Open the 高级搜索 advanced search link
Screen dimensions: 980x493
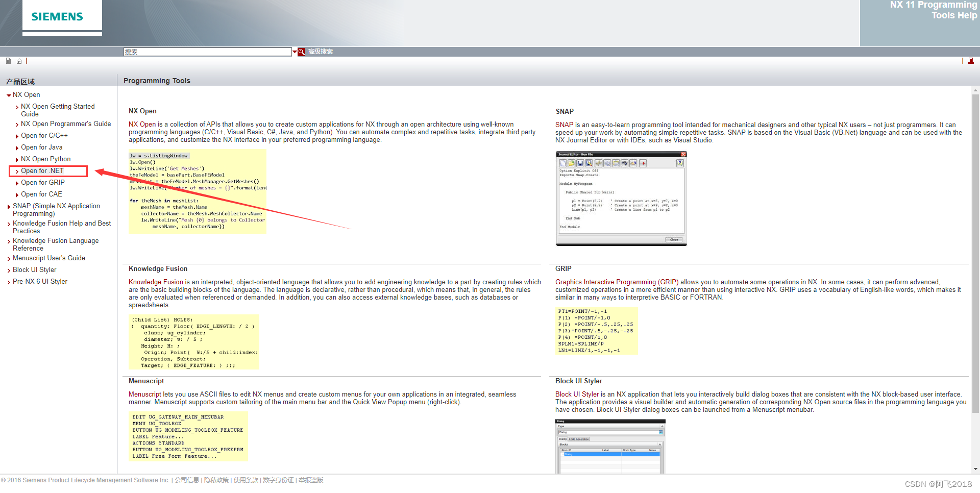(x=320, y=52)
